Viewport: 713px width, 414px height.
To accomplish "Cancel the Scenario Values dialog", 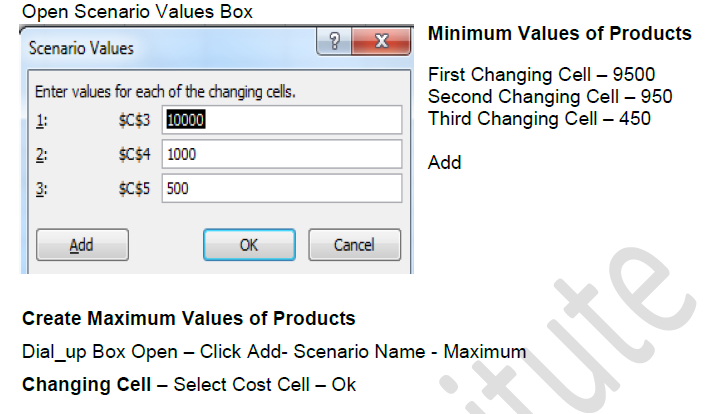I will (x=354, y=244).
